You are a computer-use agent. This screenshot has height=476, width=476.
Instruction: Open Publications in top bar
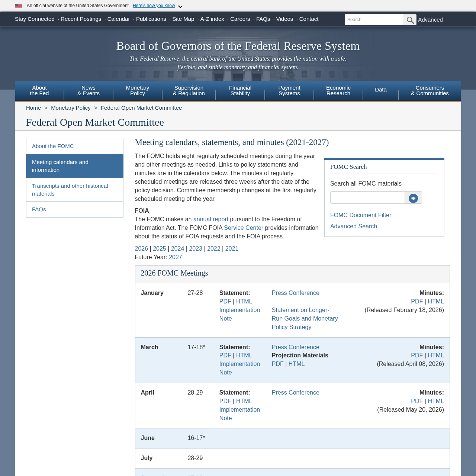[151, 19]
